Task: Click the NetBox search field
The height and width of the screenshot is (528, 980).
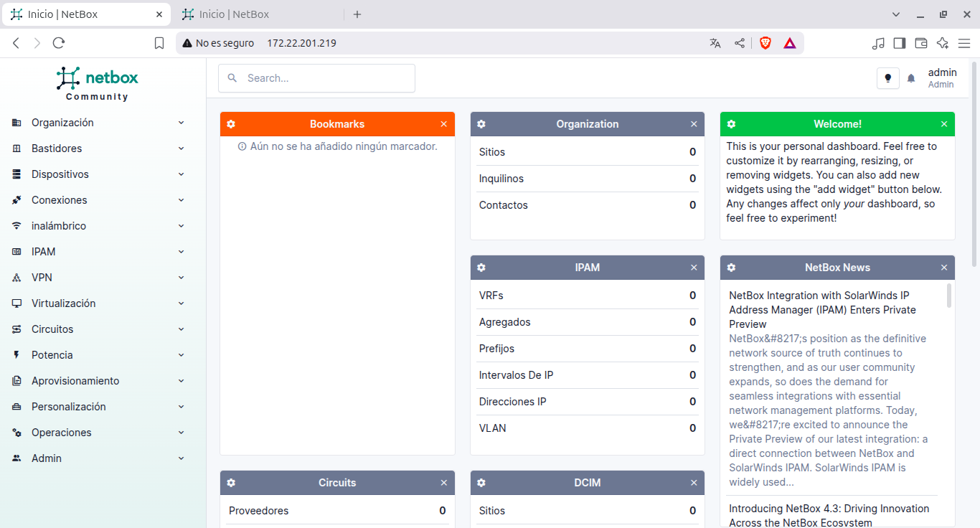Action: point(317,78)
